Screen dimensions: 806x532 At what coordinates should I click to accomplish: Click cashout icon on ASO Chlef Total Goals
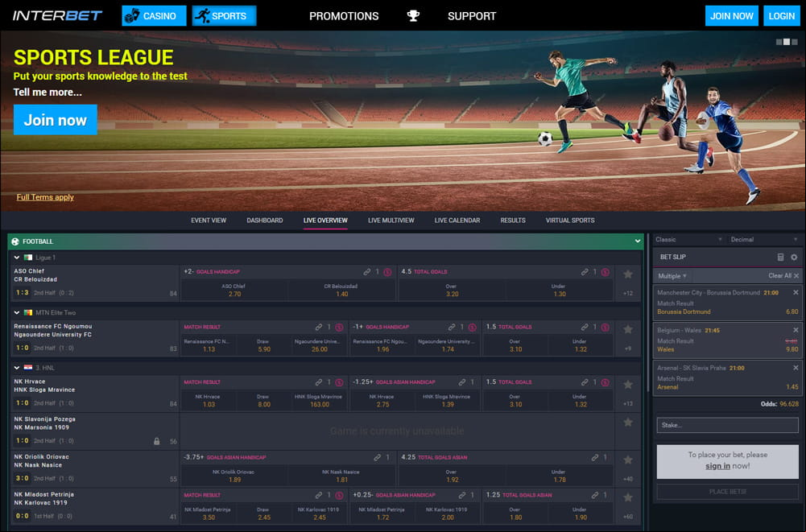605,272
